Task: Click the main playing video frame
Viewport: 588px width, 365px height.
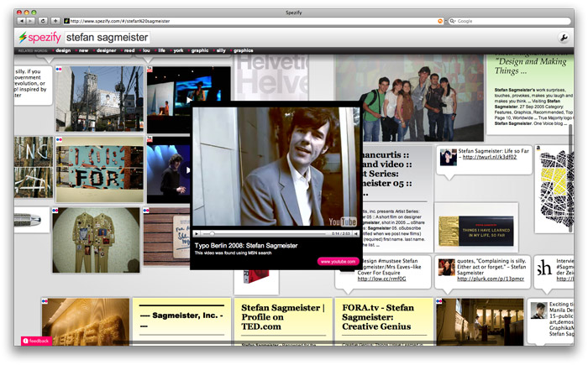Action: coord(276,167)
